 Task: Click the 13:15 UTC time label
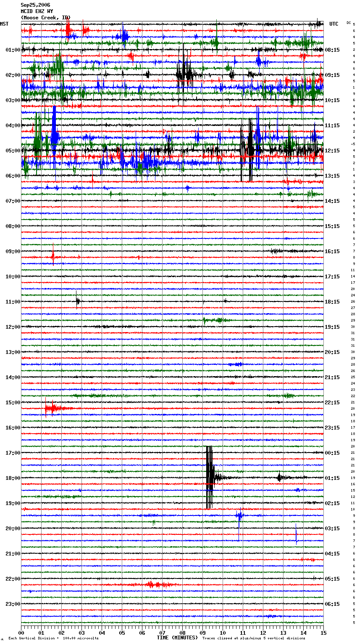click(x=332, y=176)
